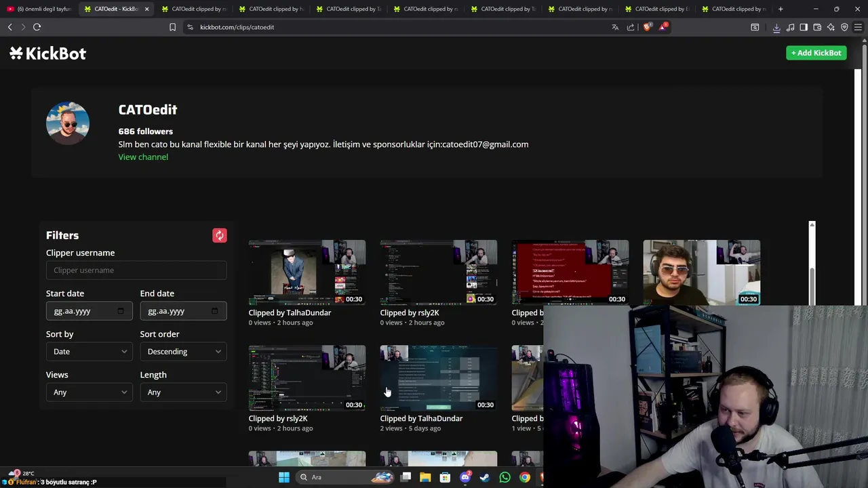Open the Views Any dropdown
868x488 pixels.
tap(90, 392)
